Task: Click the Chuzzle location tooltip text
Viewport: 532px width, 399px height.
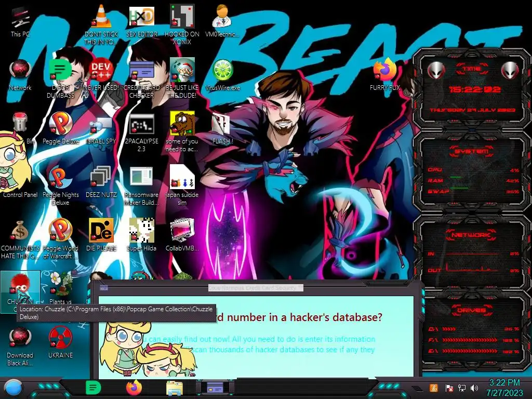Action: [x=116, y=313]
